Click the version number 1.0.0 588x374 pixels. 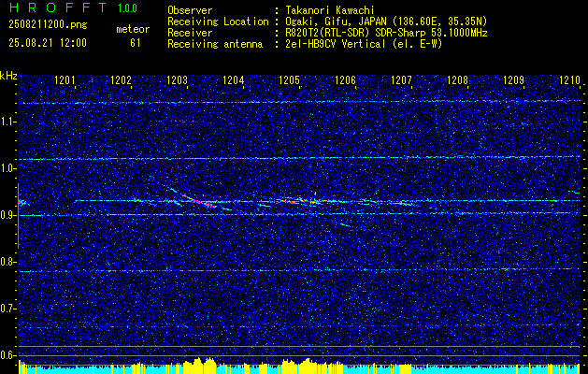(x=127, y=7)
